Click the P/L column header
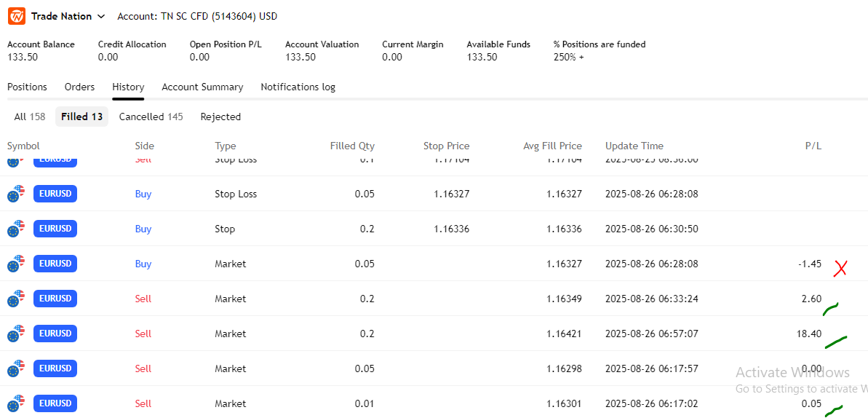 tap(813, 146)
